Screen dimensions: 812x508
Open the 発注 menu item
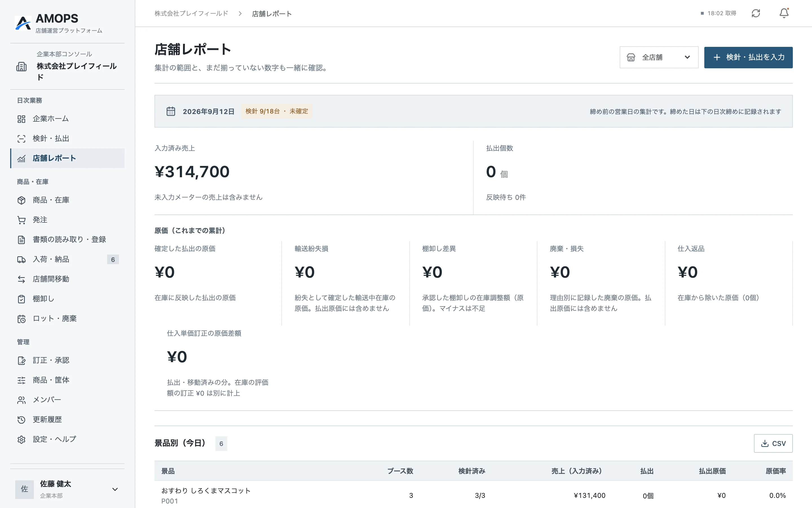[67, 220]
